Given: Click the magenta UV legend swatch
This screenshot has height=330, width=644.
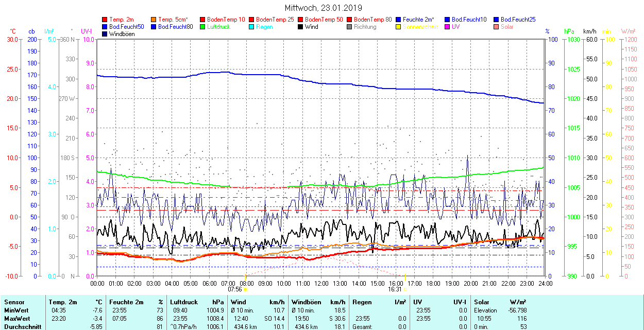Looking at the screenshot, I should pyautogui.click(x=447, y=27).
